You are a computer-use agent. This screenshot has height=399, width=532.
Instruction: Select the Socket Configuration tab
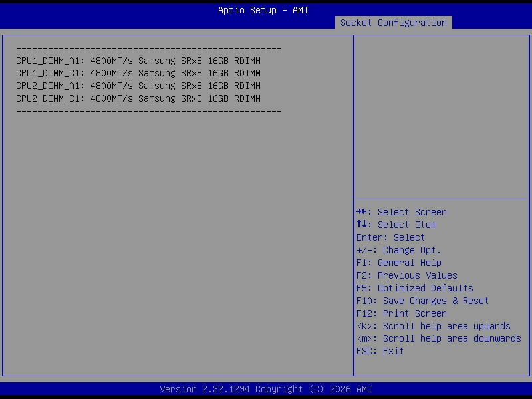tap(393, 23)
